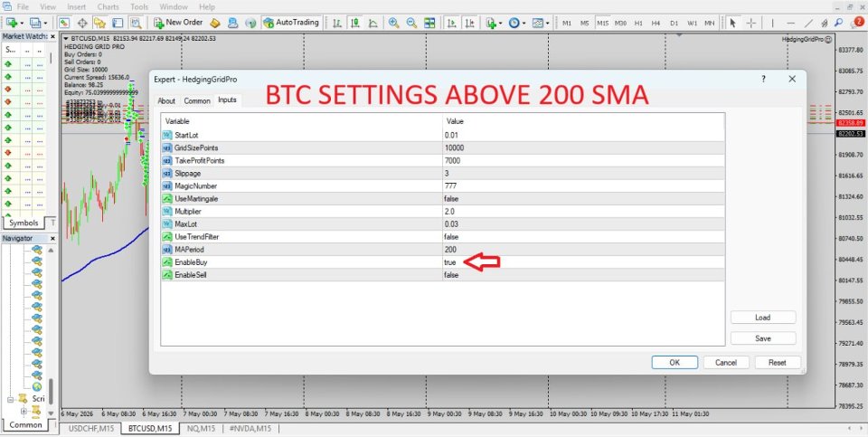Switch timeframe to D1

674,23
